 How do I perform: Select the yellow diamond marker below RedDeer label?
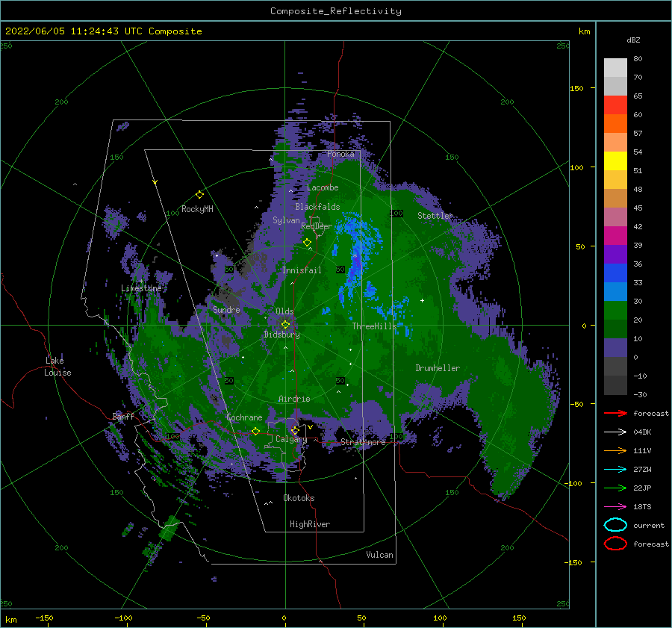[307, 243]
